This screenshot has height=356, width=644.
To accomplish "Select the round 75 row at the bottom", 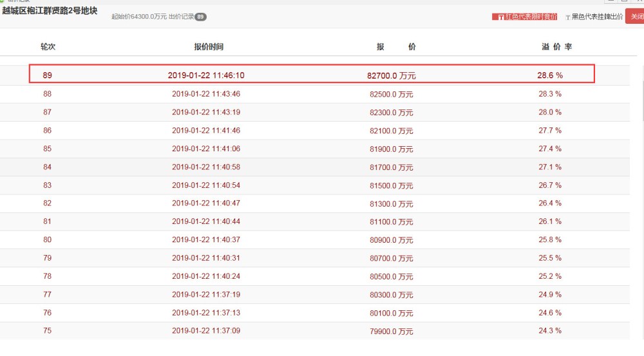I will pyautogui.click(x=311, y=331).
